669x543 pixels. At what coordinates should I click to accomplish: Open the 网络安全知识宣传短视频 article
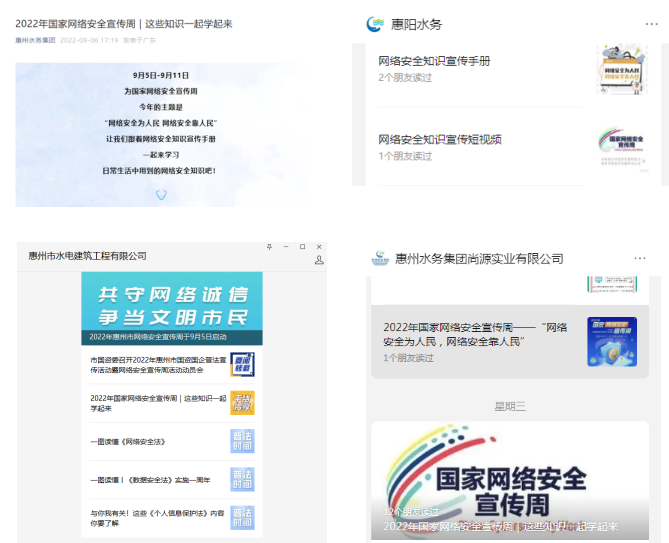pos(440,139)
